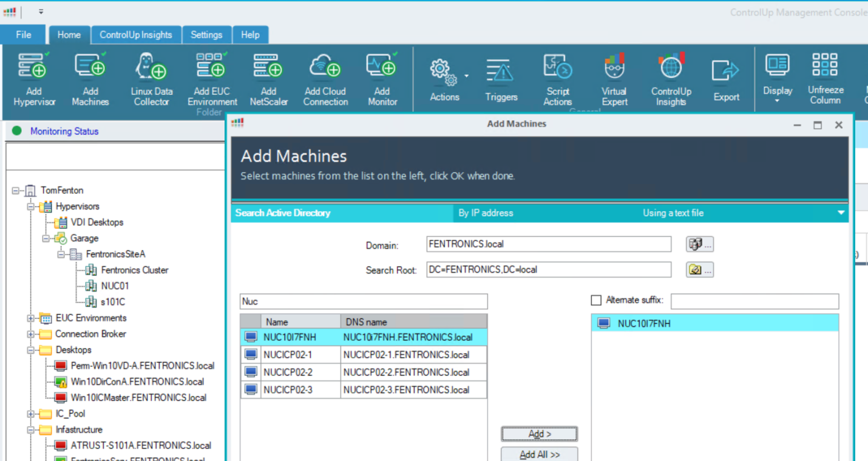Click the Add NetScaler icon
The width and height of the screenshot is (868, 461).
point(268,66)
